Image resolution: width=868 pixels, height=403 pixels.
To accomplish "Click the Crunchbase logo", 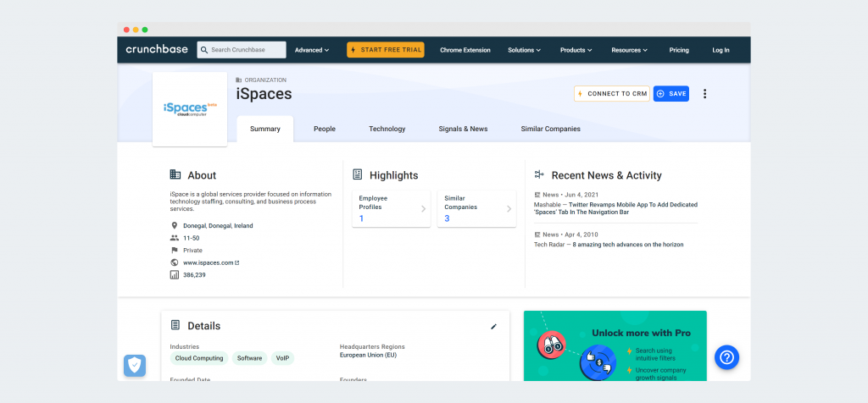I will pyautogui.click(x=157, y=49).
